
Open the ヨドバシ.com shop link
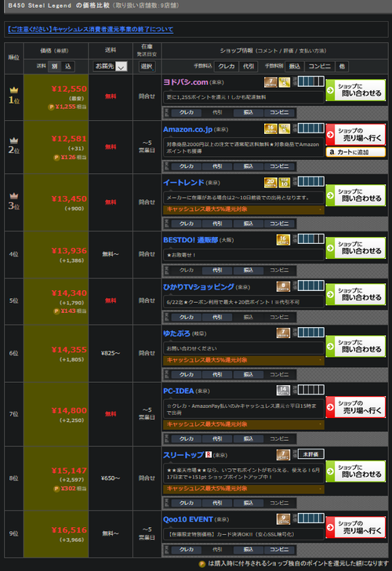185,82
